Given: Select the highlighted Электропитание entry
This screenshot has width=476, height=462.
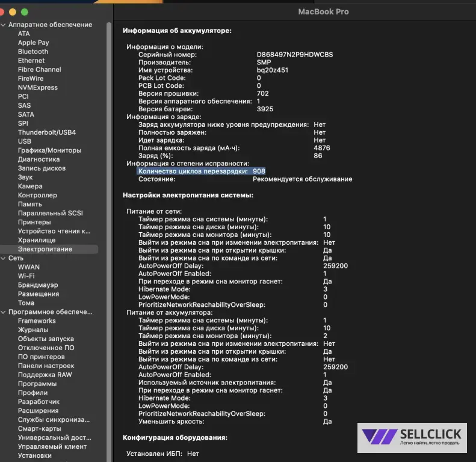Looking at the screenshot, I should point(49,249).
